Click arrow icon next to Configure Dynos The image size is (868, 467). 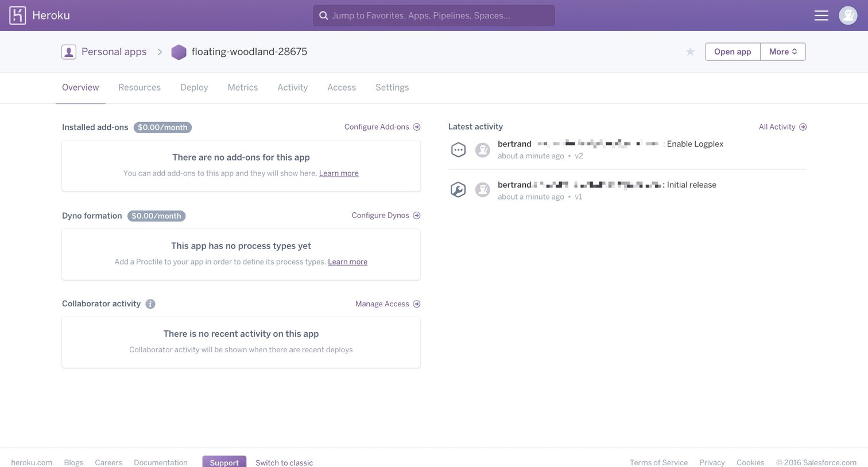[x=417, y=215]
